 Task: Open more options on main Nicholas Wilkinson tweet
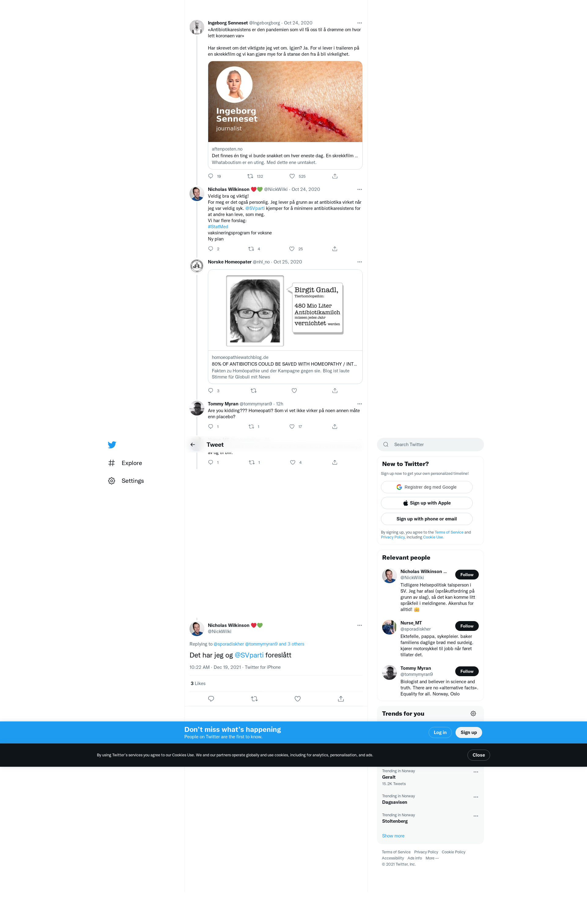(359, 625)
